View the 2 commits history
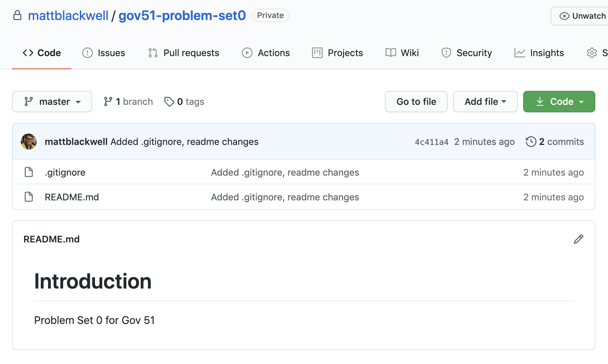The image size is (608, 364). click(x=555, y=142)
